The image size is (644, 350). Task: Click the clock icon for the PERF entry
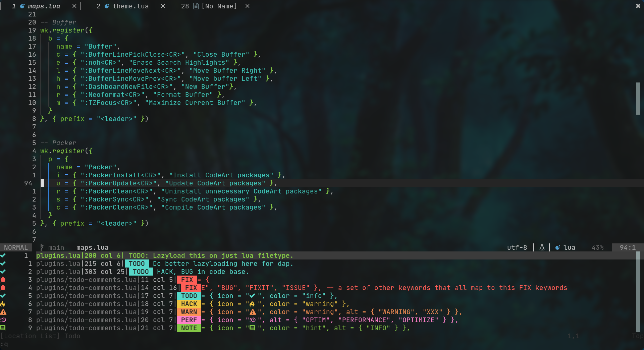(x=3, y=320)
